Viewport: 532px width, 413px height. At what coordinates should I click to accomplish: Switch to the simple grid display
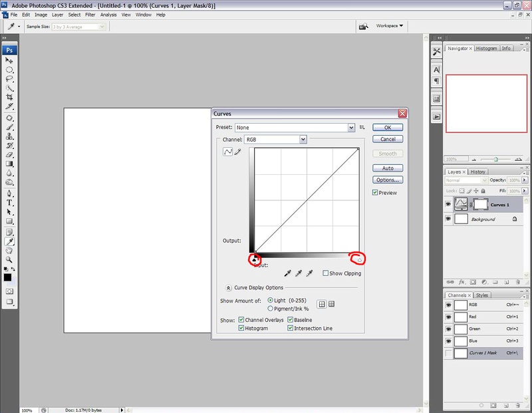pos(322,304)
